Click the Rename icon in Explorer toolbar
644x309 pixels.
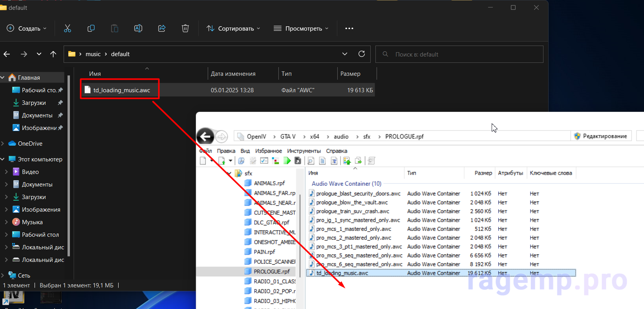pyautogui.click(x=138, y=28)
